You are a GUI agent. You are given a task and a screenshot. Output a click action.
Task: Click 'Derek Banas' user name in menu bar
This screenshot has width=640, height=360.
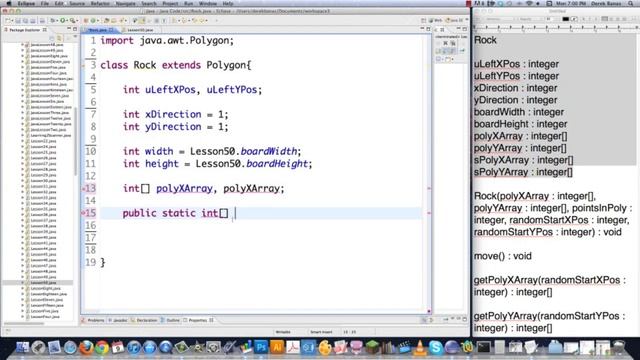point(606,3)
